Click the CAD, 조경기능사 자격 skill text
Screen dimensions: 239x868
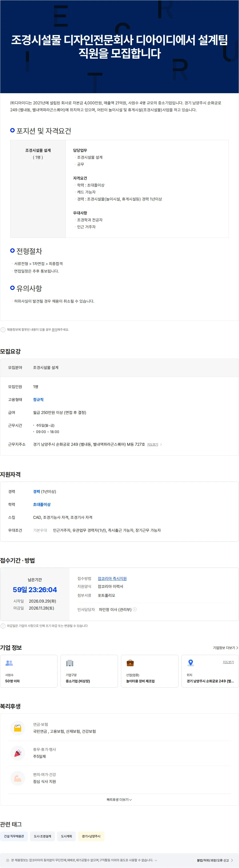[x=63, y=517]
